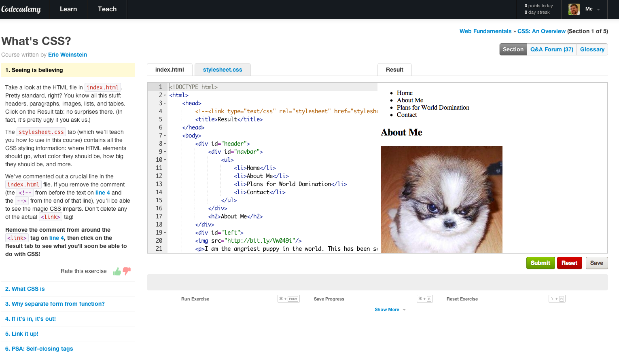Open exercise 3. Why separate form from function?
Screen dimensions: 619x364
(55, 304)
